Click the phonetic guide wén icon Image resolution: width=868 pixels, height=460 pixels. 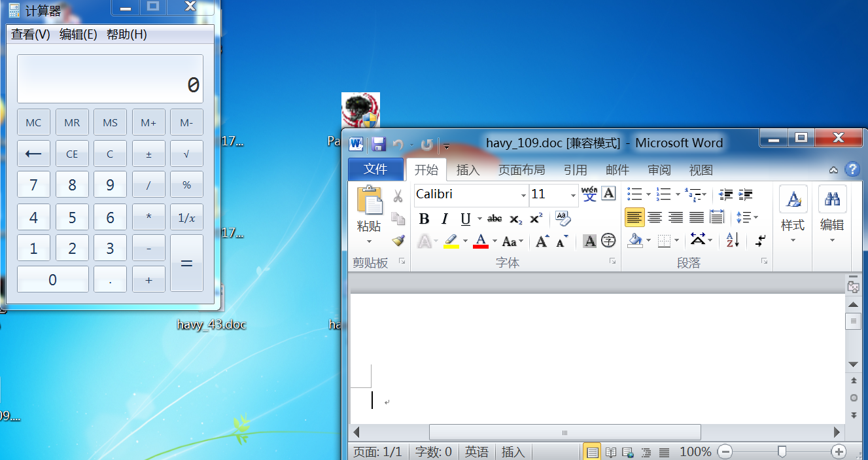click(x=589, y=194)
